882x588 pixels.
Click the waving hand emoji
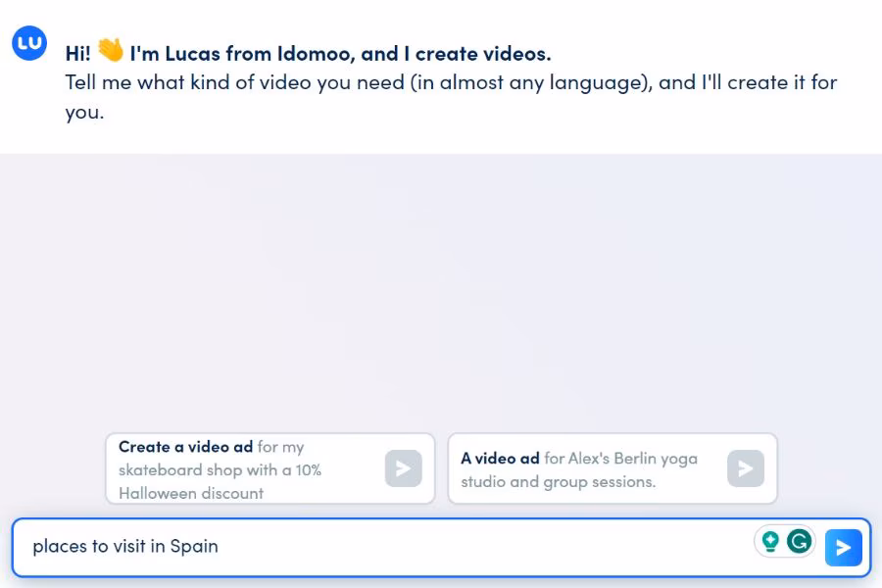(x=111, y=51)
